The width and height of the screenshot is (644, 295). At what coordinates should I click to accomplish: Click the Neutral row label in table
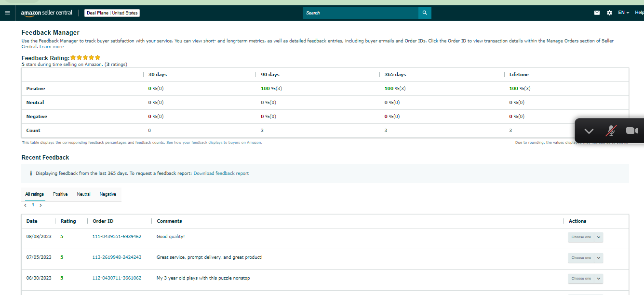click(35, 103)
